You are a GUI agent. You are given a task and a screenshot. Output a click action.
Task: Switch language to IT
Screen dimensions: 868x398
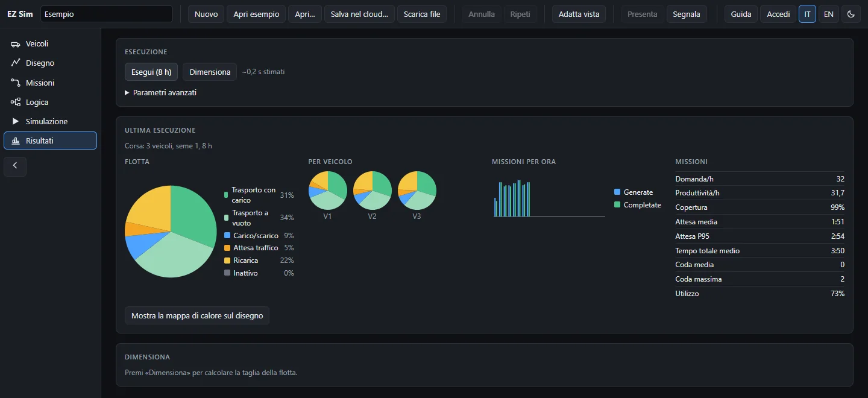click(807, 14)
